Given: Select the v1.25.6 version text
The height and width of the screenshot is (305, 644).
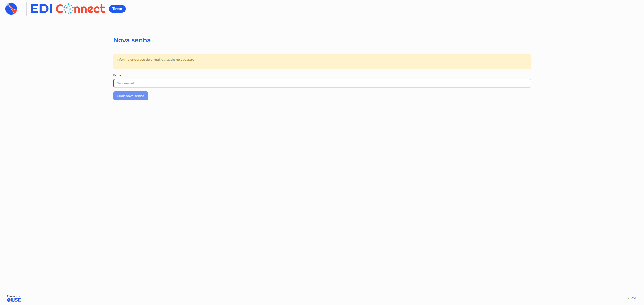Looking at the screenshot, I should click(x=632, y=298).
